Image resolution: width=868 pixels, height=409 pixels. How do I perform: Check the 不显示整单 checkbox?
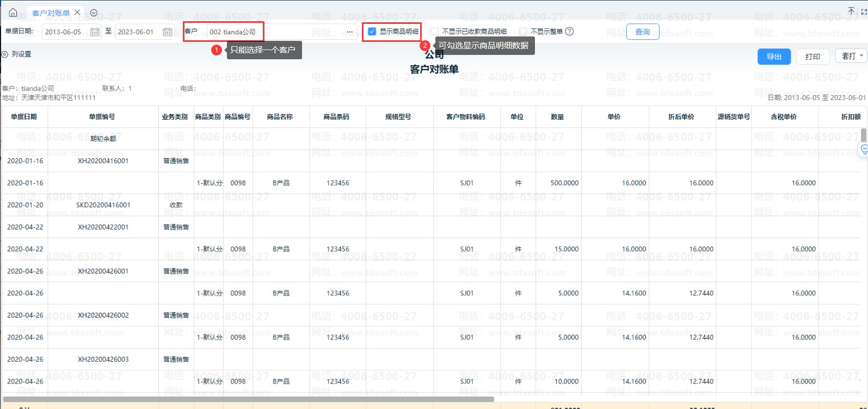click(x=523, y=32)
